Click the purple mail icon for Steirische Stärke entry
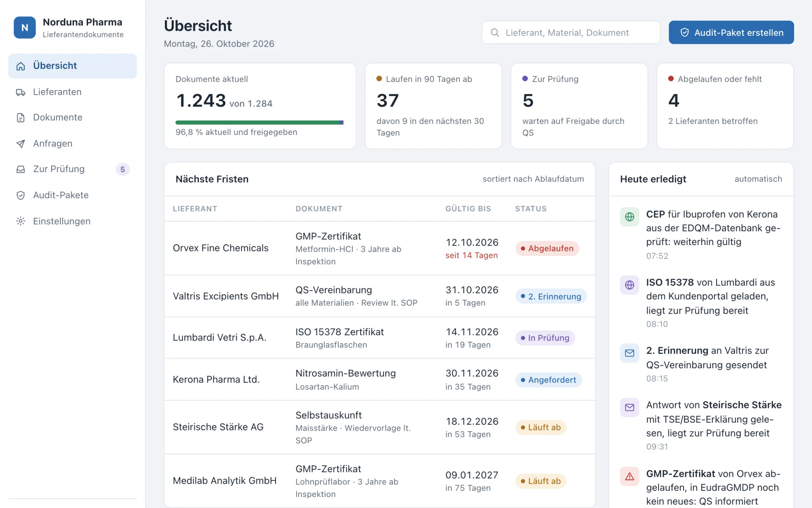Viewport: 812px width, 508px height. coord(630,407)
